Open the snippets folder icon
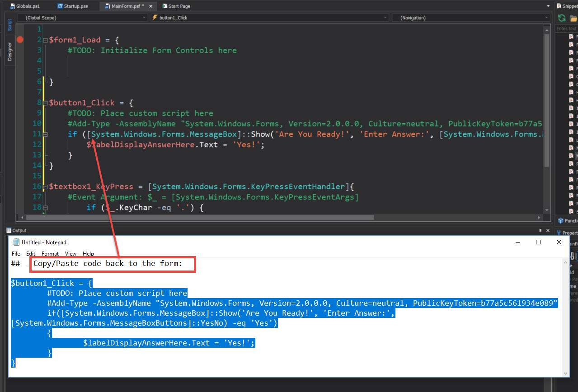The image size is (578, 392). [573, 18]
